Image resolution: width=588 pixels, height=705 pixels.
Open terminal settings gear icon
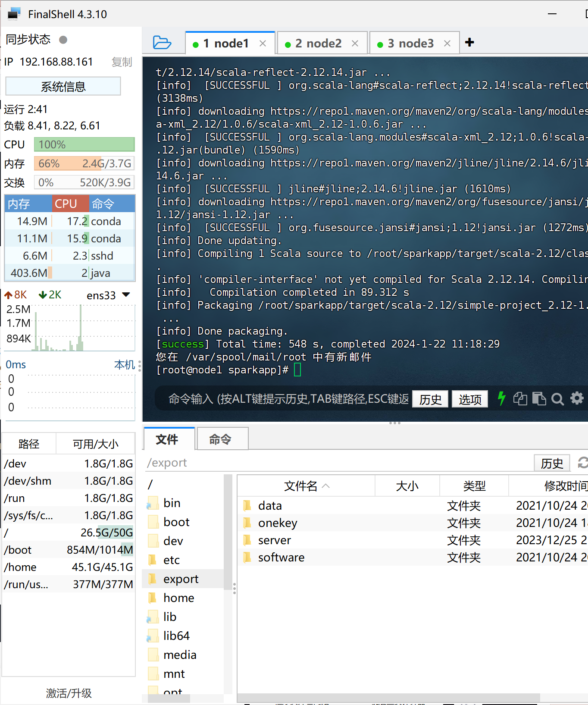coord(577,398)
